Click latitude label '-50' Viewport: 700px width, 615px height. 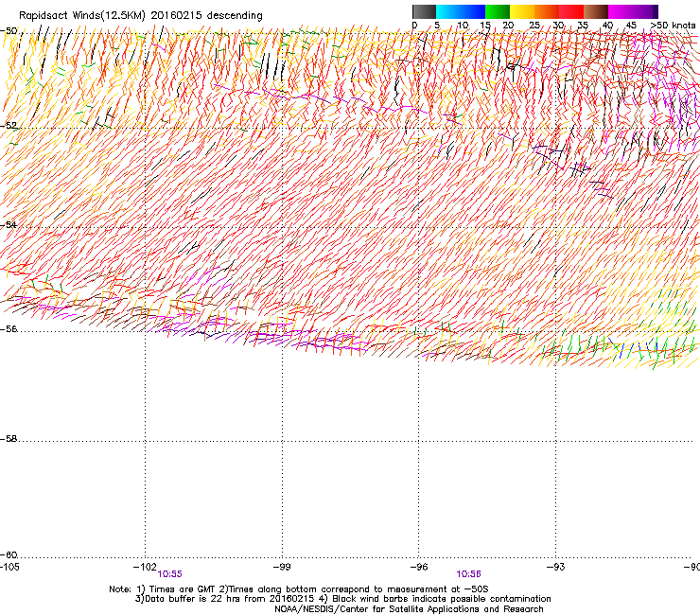[9, 31]
